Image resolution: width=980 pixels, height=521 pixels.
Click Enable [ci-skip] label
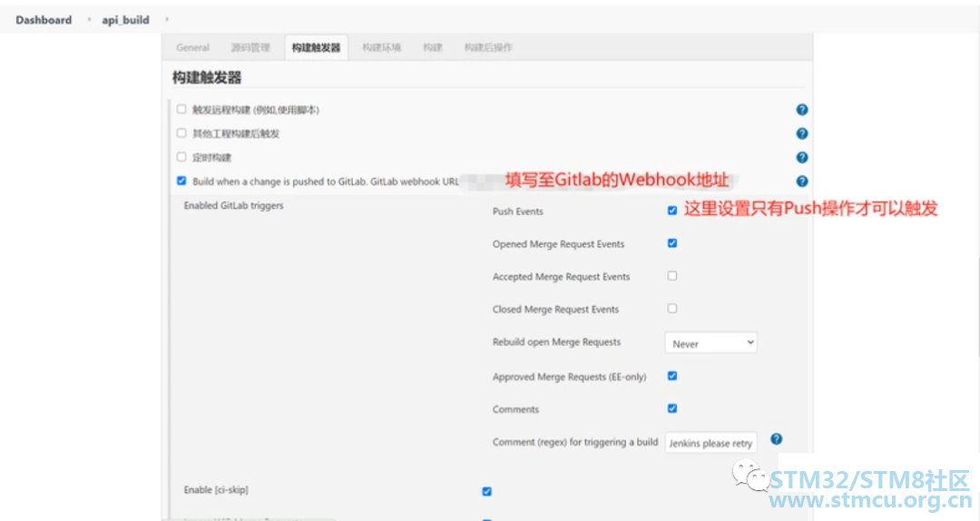click(216, 490)
